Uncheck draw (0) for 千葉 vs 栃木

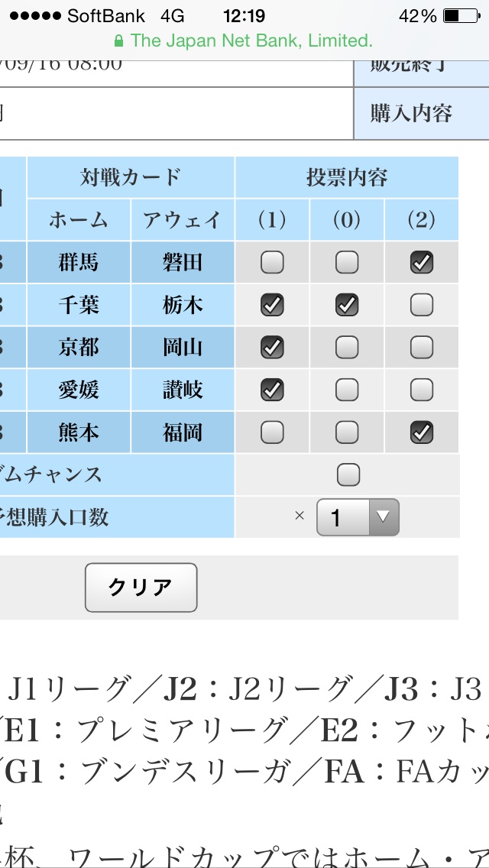point(347,306)
